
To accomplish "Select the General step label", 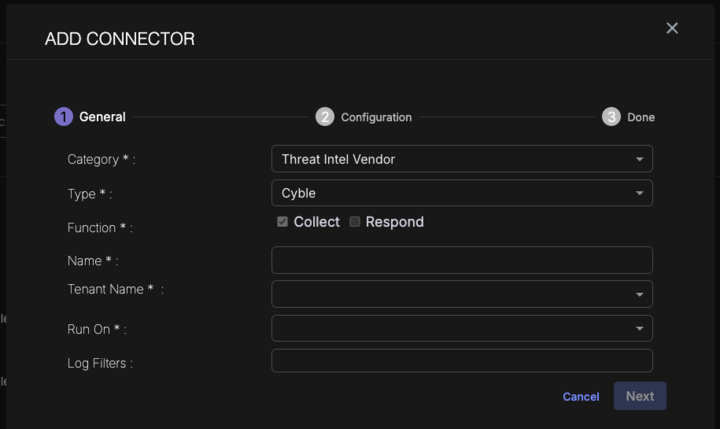I will coord(102,117).
